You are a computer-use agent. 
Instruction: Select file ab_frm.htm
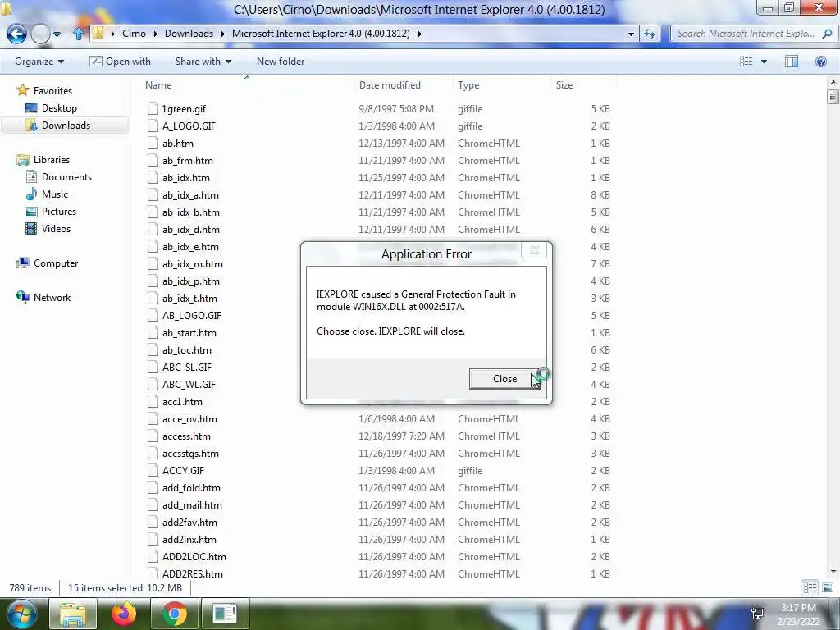[188, 161]
